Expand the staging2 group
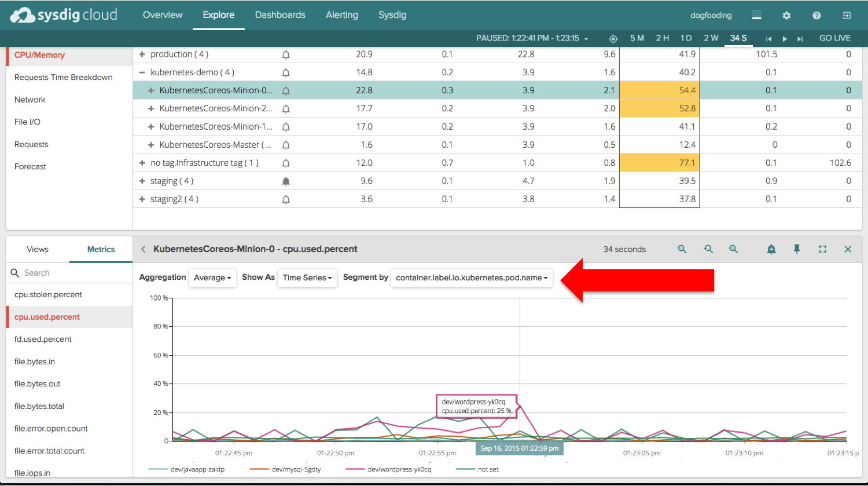The image size is (868, 486). (x=142, y=199)
